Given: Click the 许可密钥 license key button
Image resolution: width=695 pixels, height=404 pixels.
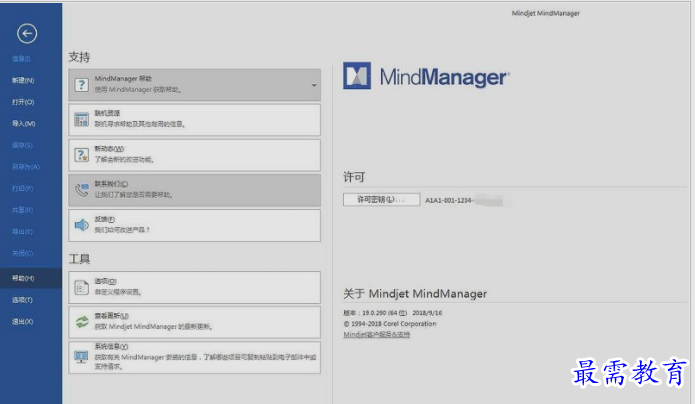Looking at the screenshot, I should (381, 200).
